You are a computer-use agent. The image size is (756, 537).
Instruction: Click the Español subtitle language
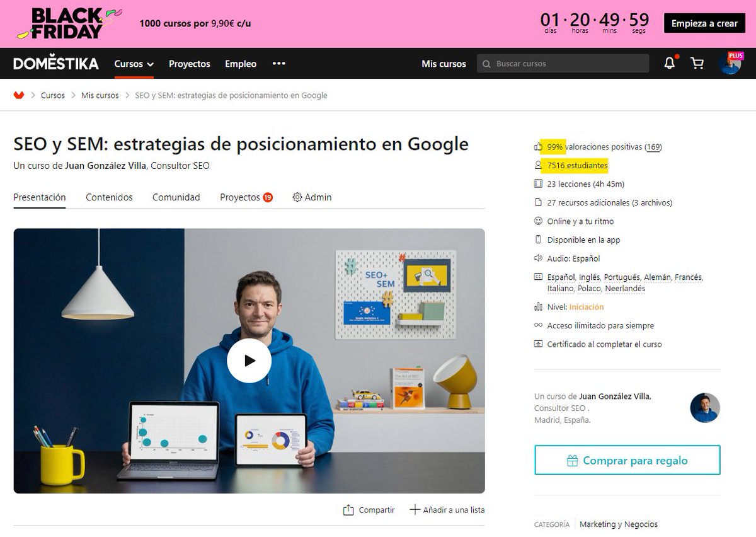(x=561, y=277)
